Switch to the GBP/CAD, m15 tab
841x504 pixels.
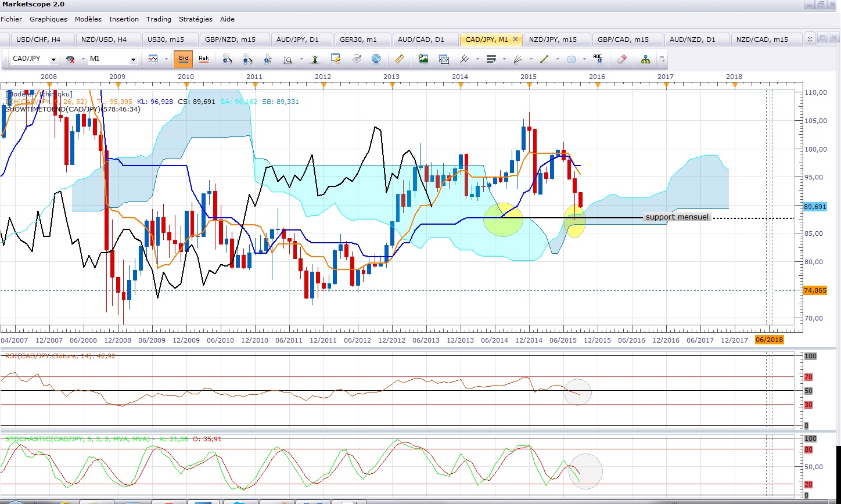[x=627, y=39]
